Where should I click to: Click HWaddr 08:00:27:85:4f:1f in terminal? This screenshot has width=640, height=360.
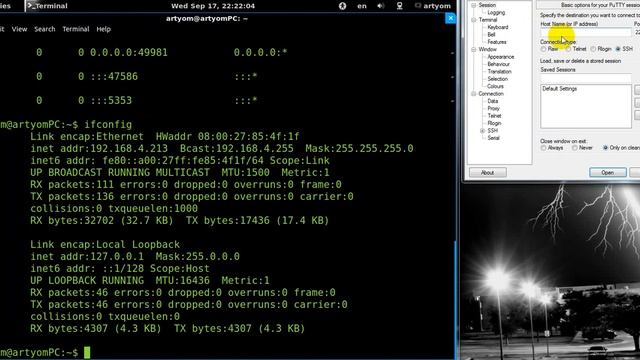[228, 137]
